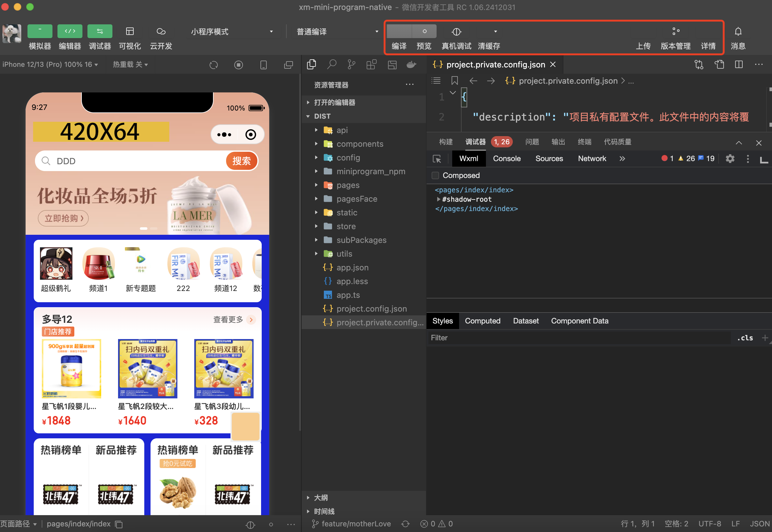
Task: Toggle the debugger panel button
Action: point(100,31)
